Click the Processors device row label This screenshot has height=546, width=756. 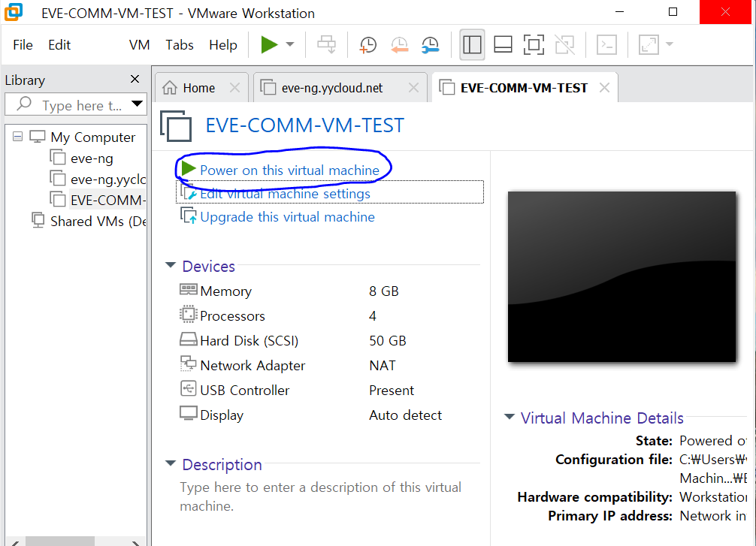pyautogui.click(x=232, y=316)
